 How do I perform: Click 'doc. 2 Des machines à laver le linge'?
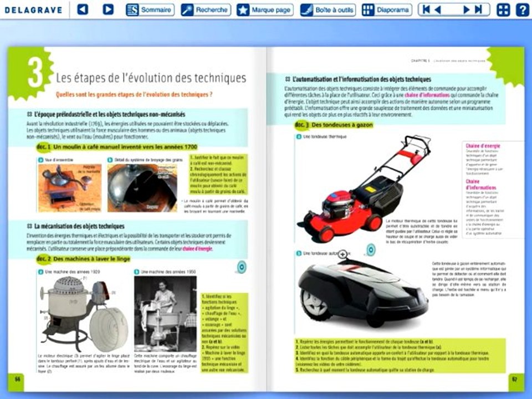[x=84, y=259]
